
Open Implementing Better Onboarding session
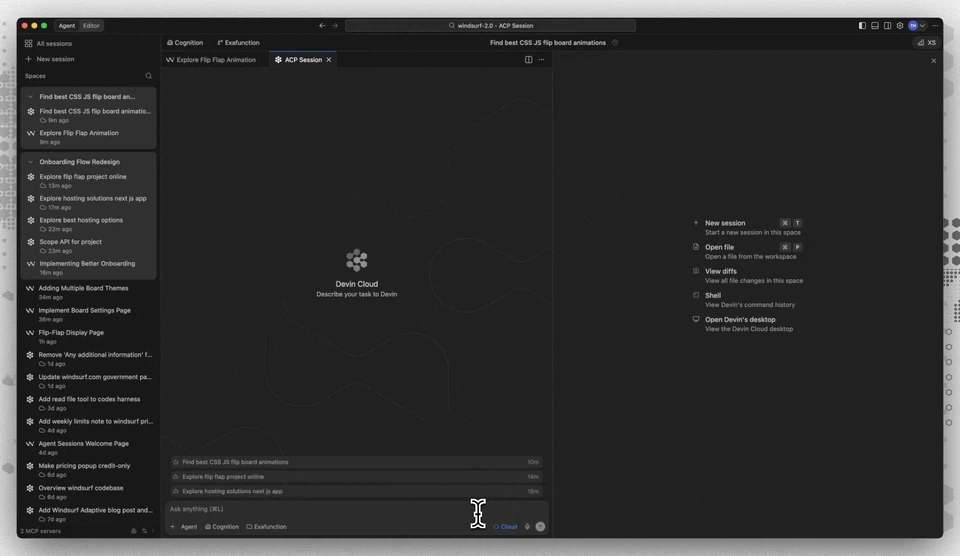coord(89,268)
